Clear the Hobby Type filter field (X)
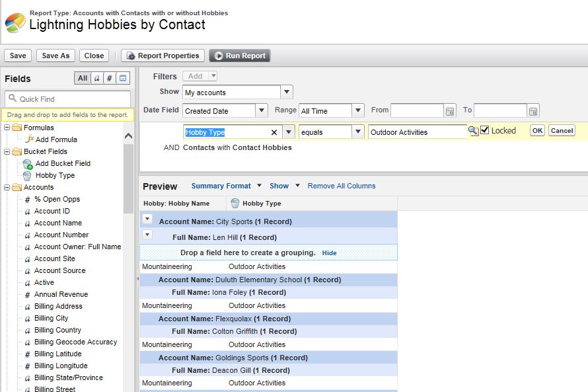The height and width of the screenshot is (392, 588). [x=274, y=132]
